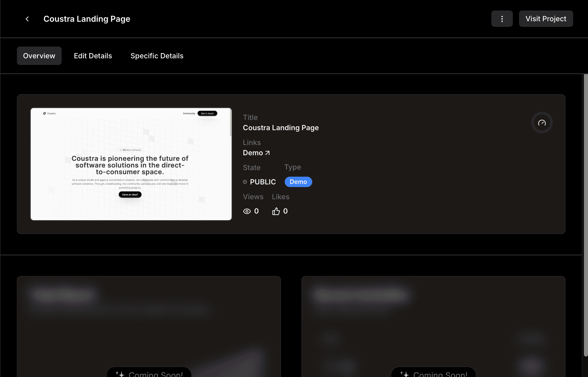
Task: Click the PUBLIC state label
Action: click(x=263, y=182)
